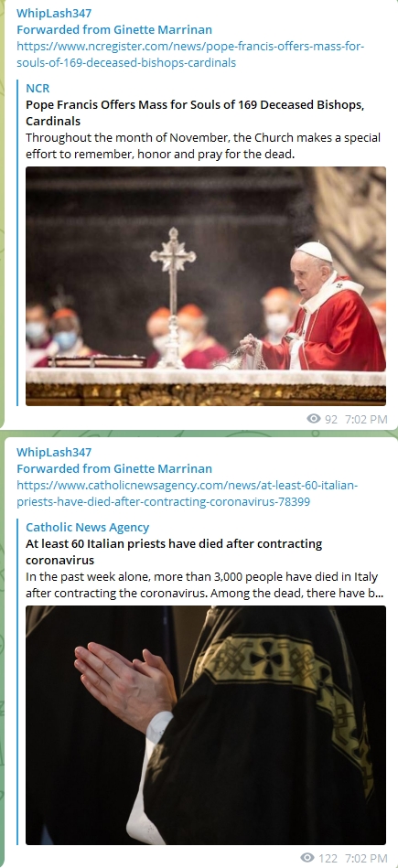Click the NCR site name in preview

[x=38, y=88]
